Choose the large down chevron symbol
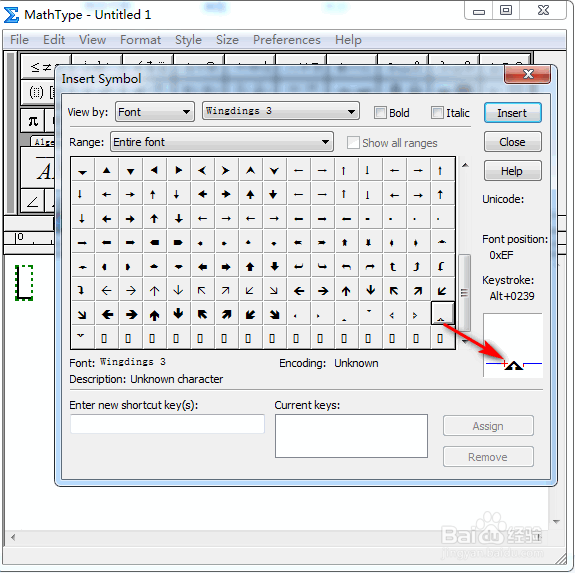Image resolution: width=575 pixels, height=573 pixels. 274,170
